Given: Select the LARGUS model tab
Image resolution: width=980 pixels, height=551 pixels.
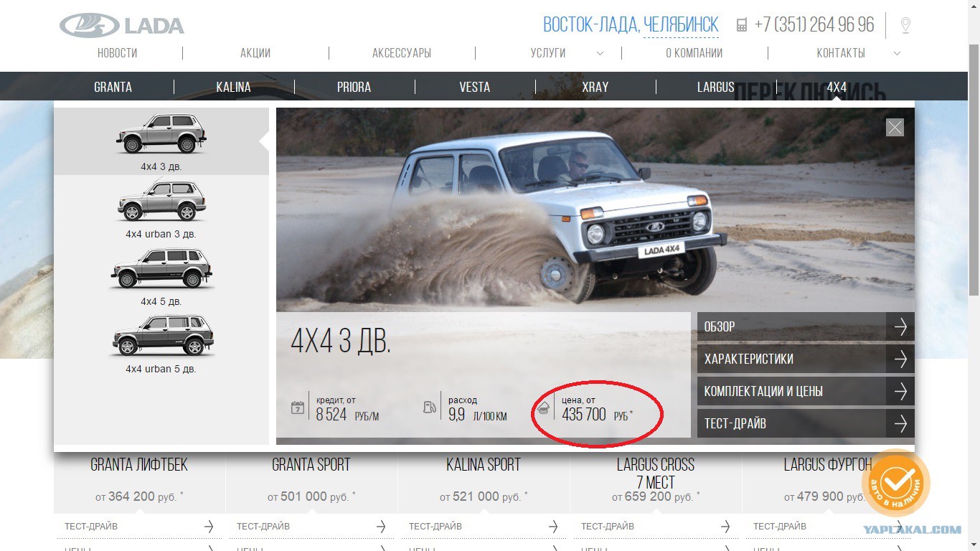Looking at the screenshot, I should [x=716, y=87].
